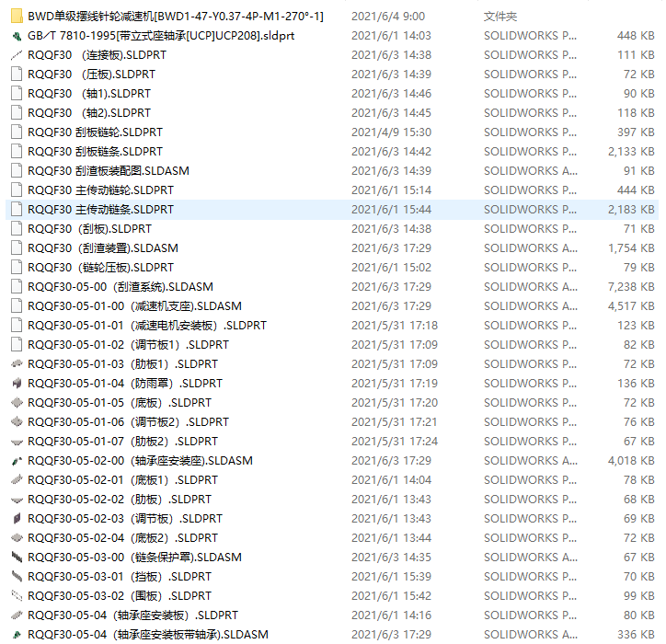
Task: Click the file icon for 减速电机安装板 part
Action: pos(17,326)
